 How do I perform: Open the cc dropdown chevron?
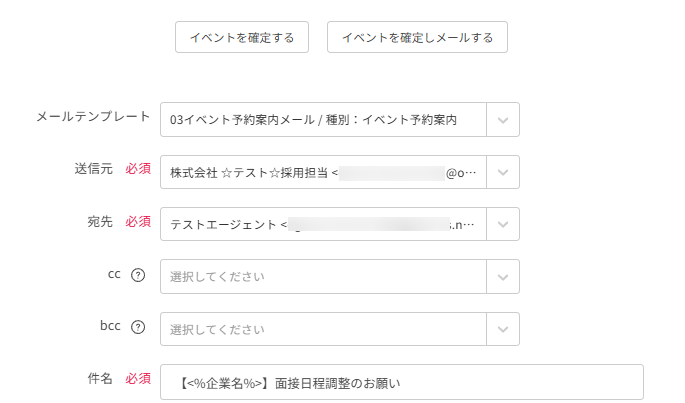click(503, 276)
